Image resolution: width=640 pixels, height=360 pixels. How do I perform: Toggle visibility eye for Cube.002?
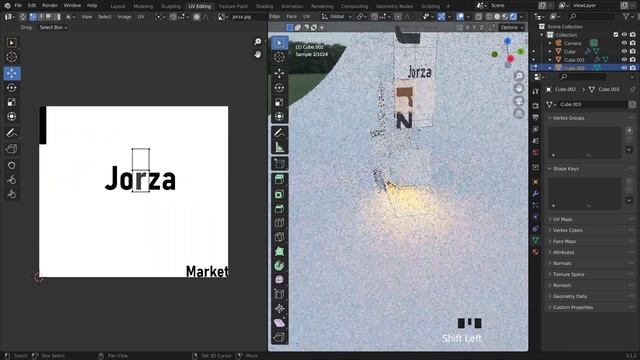pyautogui.click(x=624, y=68)
